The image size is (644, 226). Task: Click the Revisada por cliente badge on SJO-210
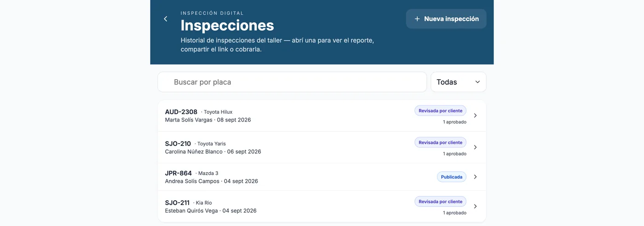pyautogui.click(x=440, y=143)
